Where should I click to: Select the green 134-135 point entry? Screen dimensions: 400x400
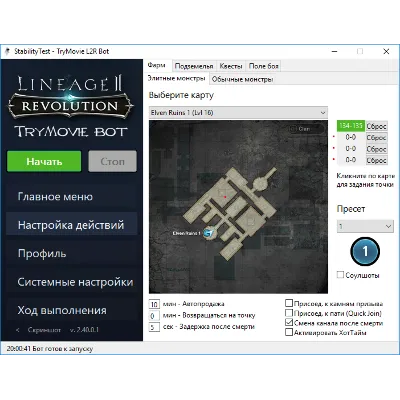coord(351,126)
